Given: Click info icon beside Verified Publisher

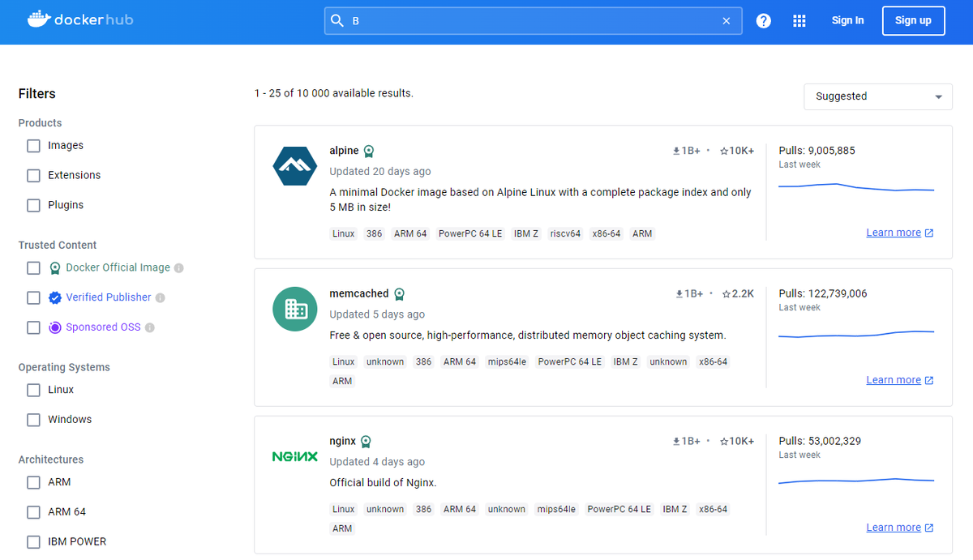Looking at the screenshot, I should coord(160,298).
